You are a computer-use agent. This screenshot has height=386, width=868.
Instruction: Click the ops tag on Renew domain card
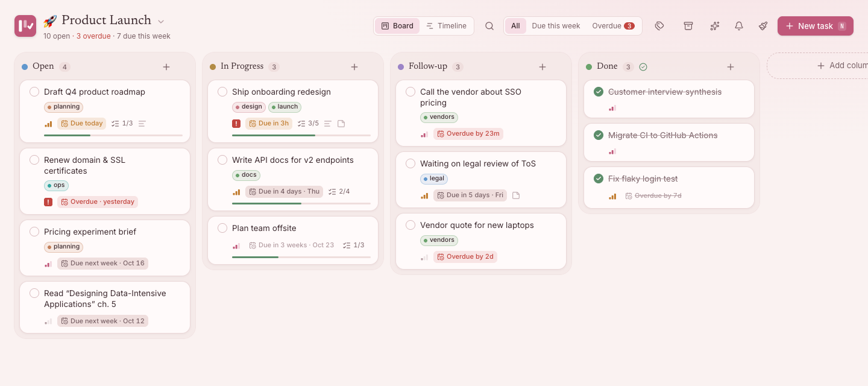56,186
